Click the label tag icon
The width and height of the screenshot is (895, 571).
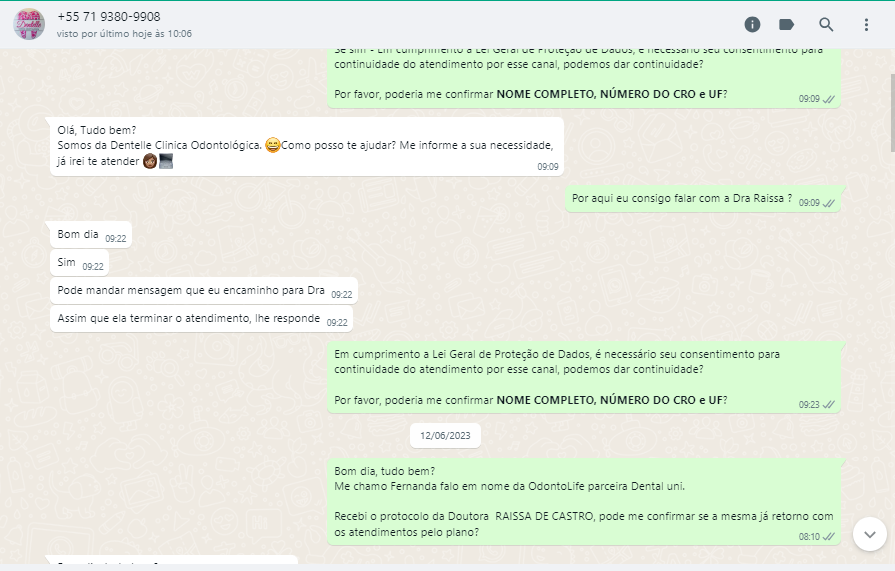point(787,24)
